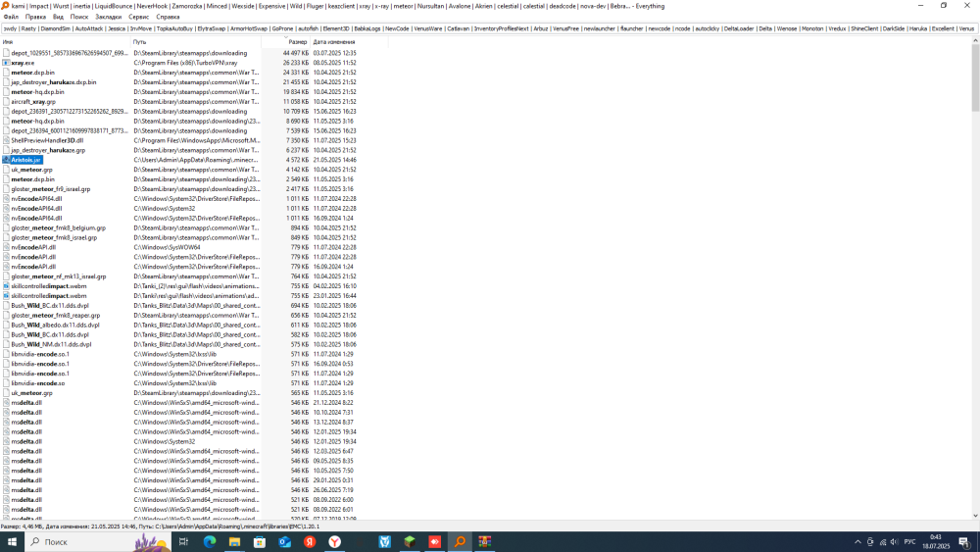Click the red arrows taskbar icon

pyautogui.click(x=434, y=542)
